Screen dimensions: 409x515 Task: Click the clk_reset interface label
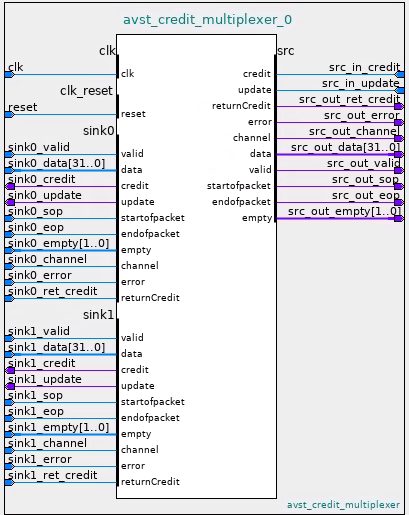coord(86,91)
